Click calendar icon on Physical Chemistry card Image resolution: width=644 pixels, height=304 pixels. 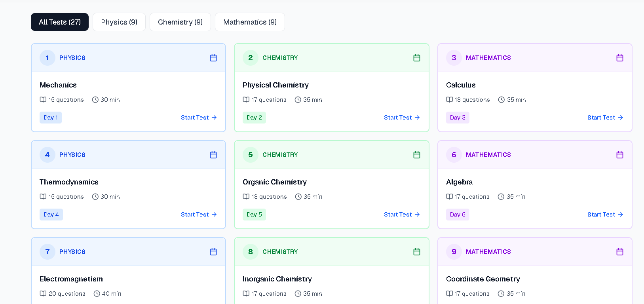coord(416,58)
